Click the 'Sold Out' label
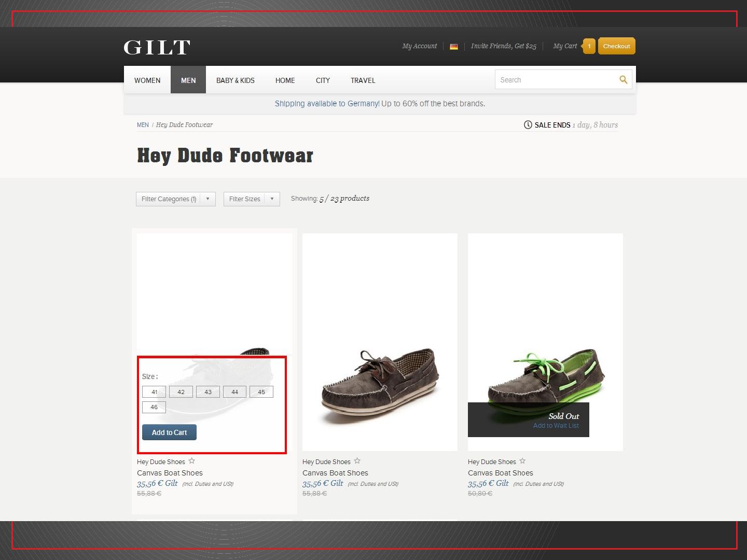Image resolution: width=747 pixels, height=560 pixels. point(564,416)
